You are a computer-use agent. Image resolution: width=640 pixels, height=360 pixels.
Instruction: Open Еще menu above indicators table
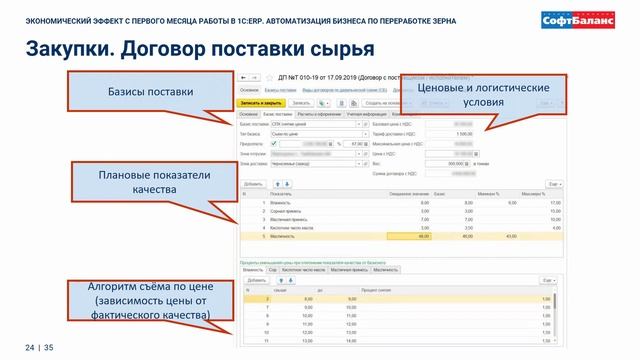[x=554, y=184]
